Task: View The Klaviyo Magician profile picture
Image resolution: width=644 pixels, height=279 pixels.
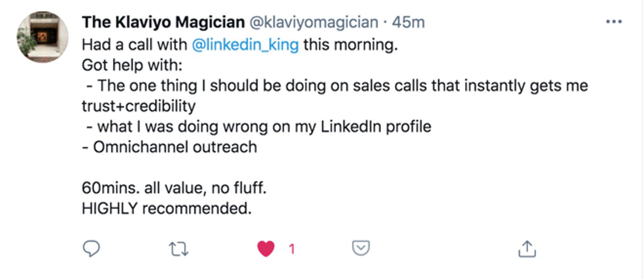Action: point(42,37)
